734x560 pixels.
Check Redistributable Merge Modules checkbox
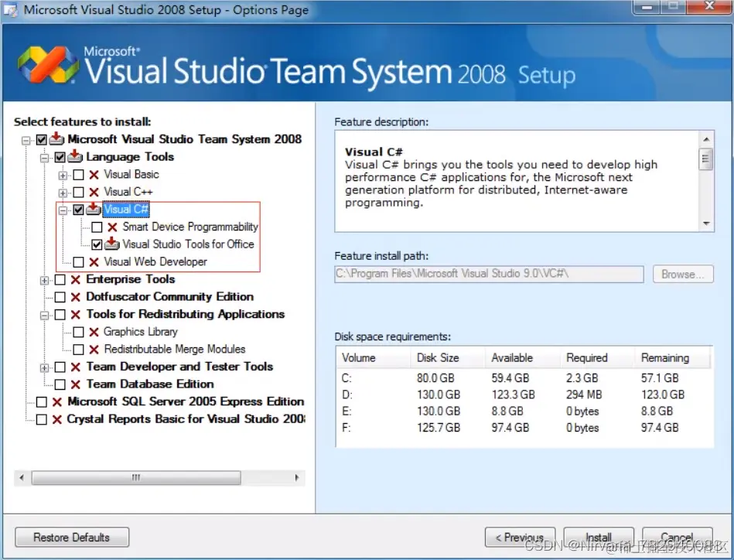point(79,350)
